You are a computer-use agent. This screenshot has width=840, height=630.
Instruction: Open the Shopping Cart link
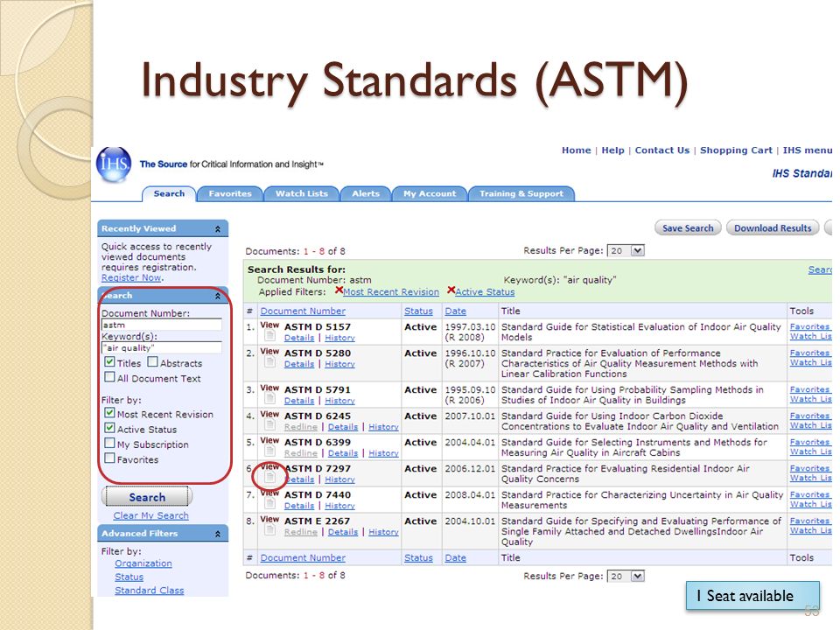(736, 150)
